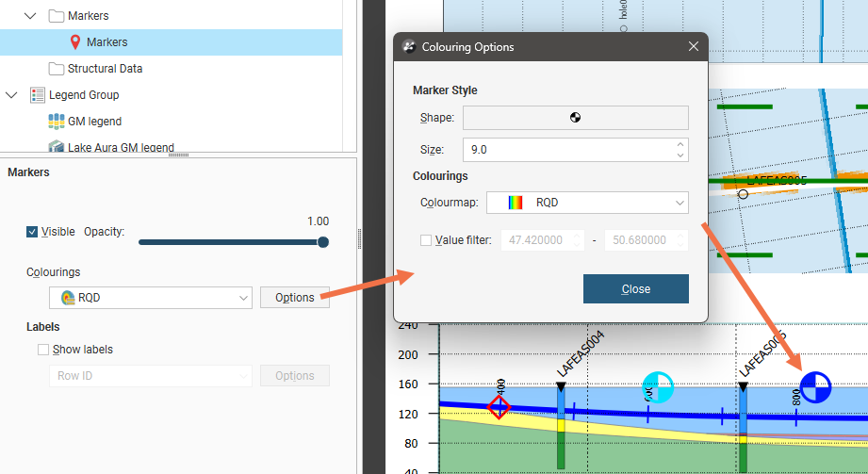Adjust the Opacity slider handle
Image resolution: width=868 pixels, height=474 pixels.
[323, 242]
